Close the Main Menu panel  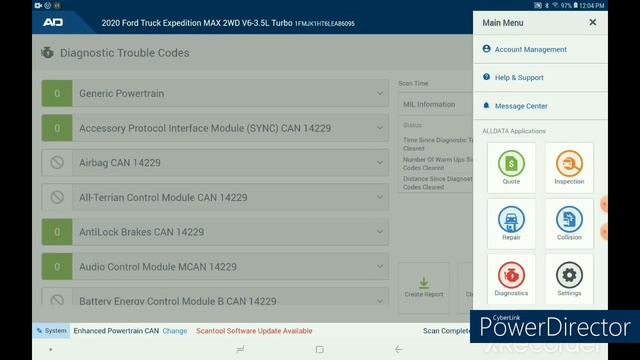pos(593,22)
